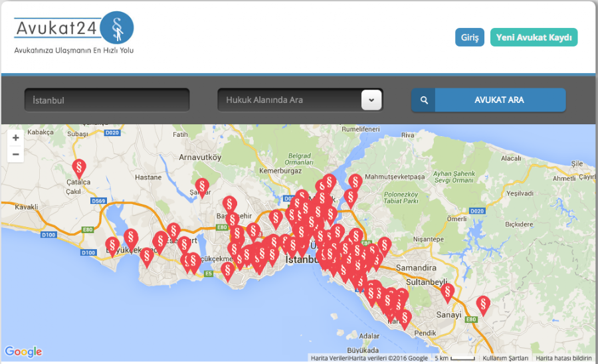
Task: Select the lawyer pin near Mahmutşevketpaşa
Action: click(355, 182)
